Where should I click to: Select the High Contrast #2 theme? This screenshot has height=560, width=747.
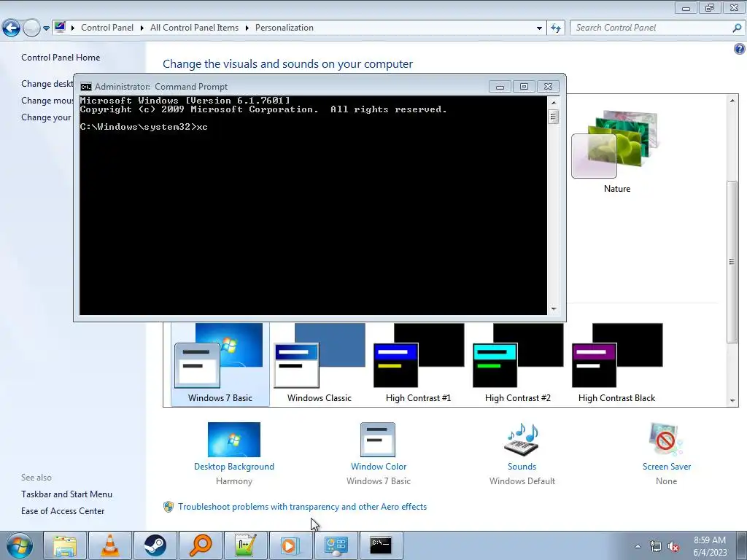click(x=517, y=364)
